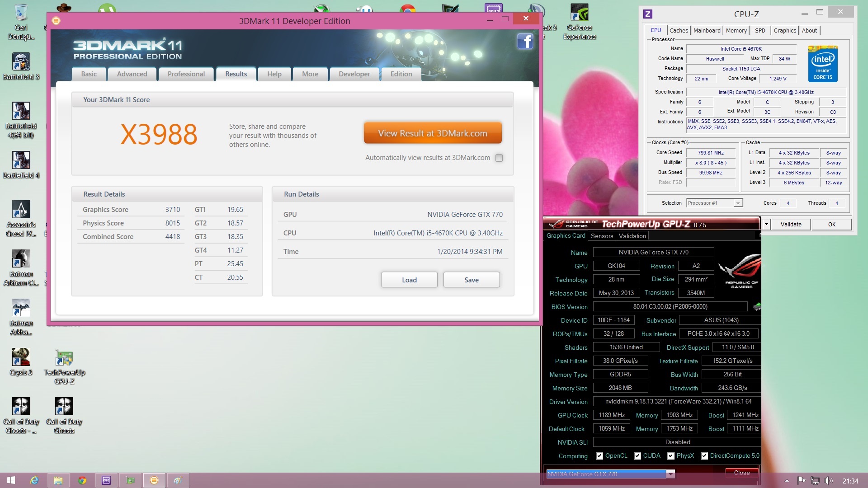Open Windows Start button on taskbar
This screenshot has width=868, height=488.
point(11,480)
